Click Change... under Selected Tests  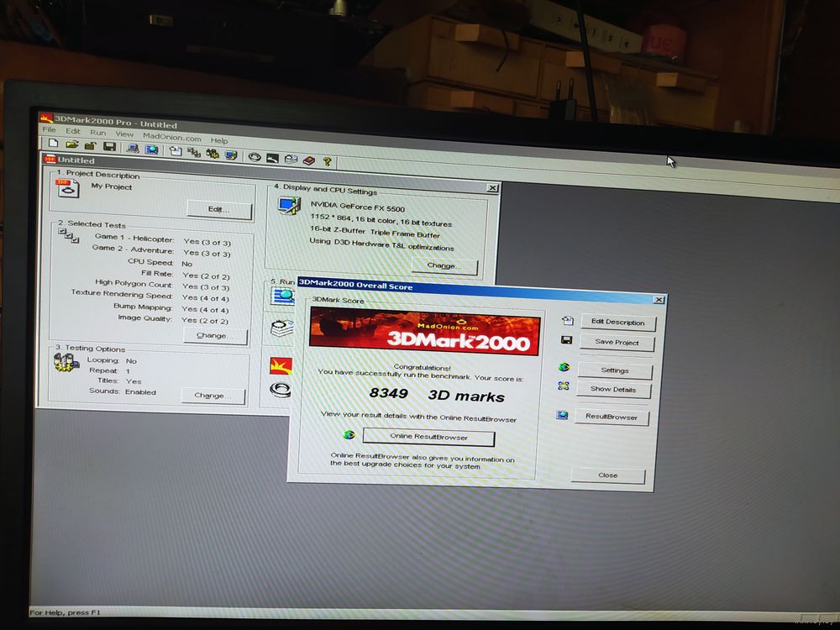(215, 336)
